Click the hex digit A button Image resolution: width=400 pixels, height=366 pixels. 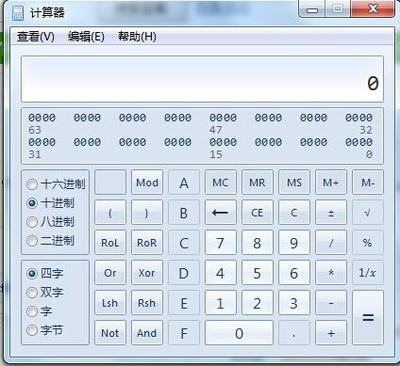pos(184,182)
